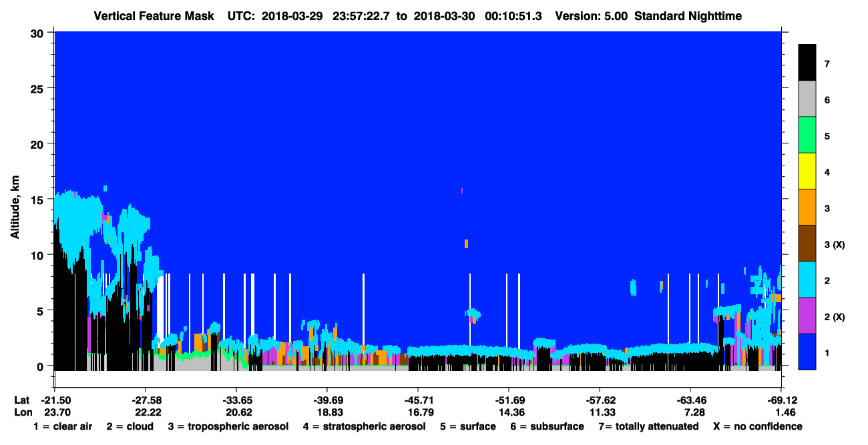Click the colorbar label 3 (X)
This screenshot has width=868, height=445.
point(835,244)
